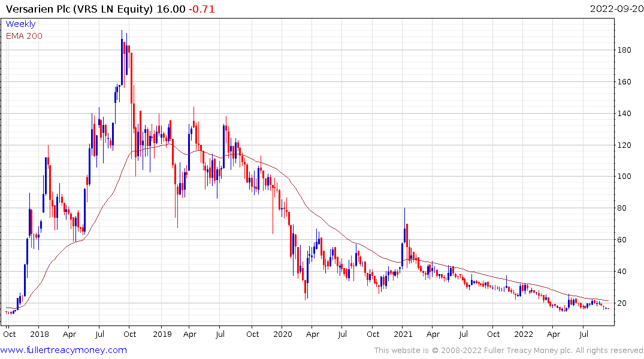Click the 20 price axis label
Viewport: 644px width, 359px height.
(x=622, y=303)
